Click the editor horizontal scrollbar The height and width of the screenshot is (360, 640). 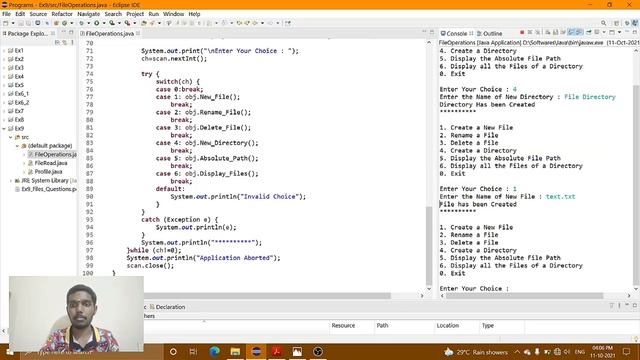pyautogui.click(x=267, y=296)
